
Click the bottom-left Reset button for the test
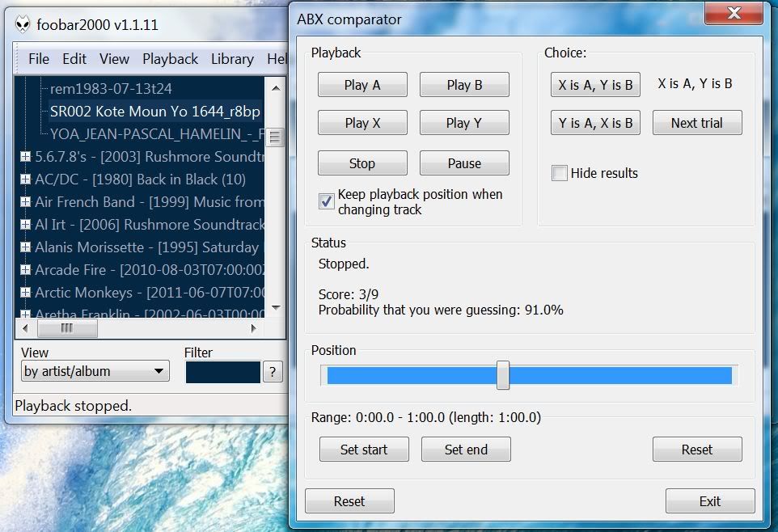(x=349, y=500)
